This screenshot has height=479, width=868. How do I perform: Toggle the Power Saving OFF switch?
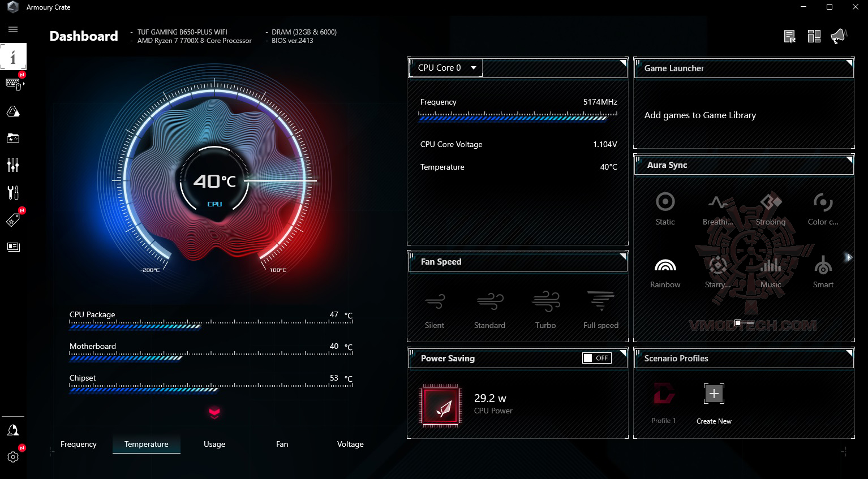597,358
